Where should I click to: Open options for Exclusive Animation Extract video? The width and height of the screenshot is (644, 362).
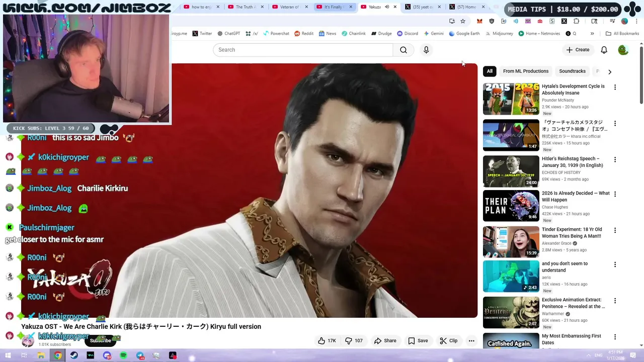[615, 301]
